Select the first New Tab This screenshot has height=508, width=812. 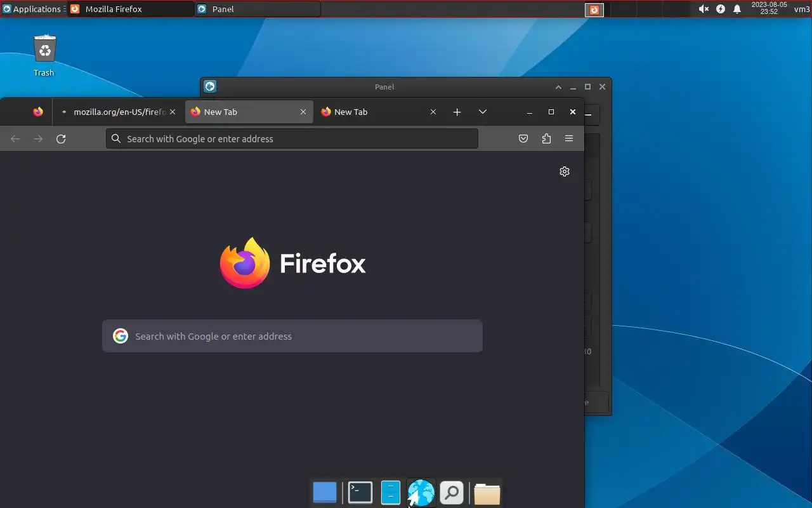[x=249, y=112]
